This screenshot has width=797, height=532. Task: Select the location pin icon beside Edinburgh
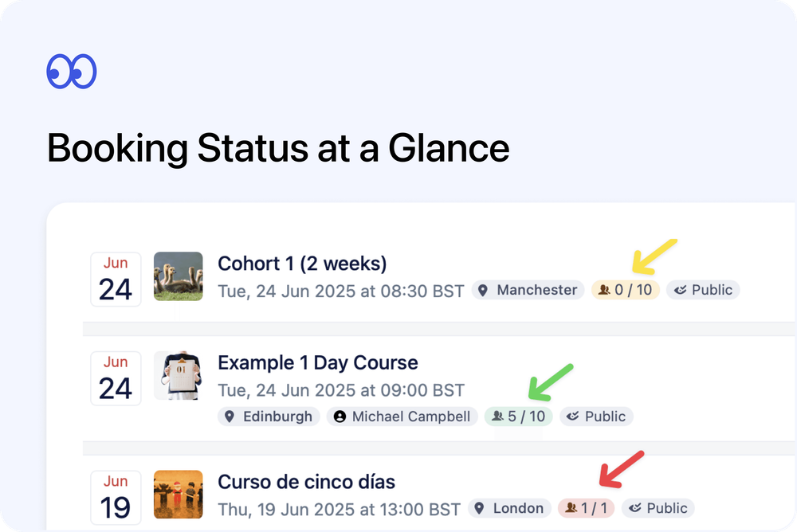[230, 416]
